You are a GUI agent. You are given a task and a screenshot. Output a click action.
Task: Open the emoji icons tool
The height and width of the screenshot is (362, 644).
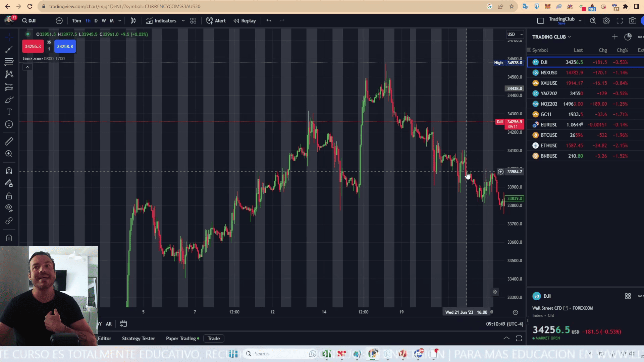(9, 125)
